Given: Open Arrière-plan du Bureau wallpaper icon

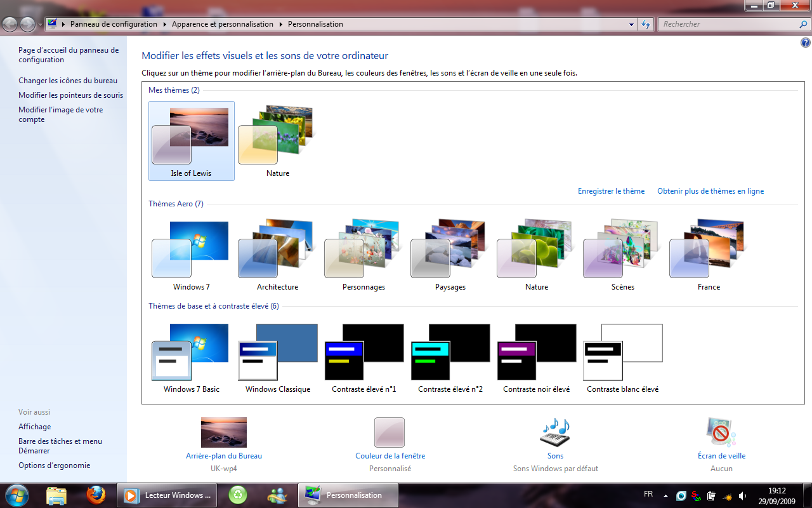Looking at the screenshot, I should [x=224, y=432].
